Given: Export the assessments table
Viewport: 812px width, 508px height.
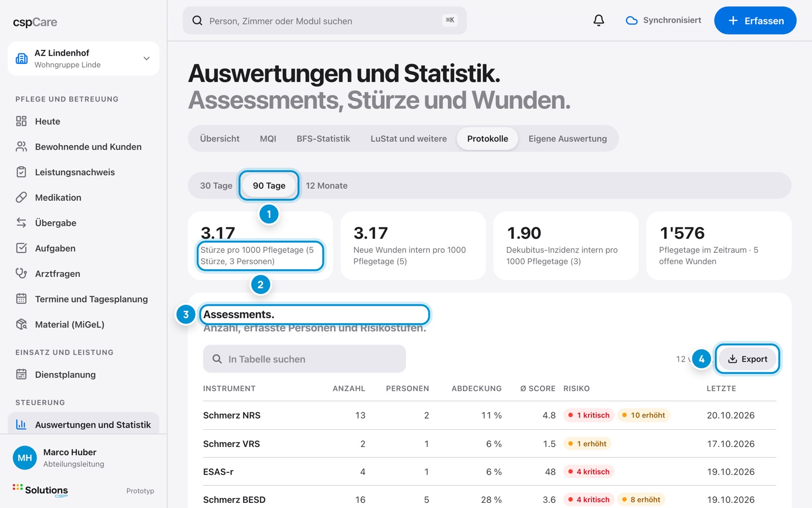Looking at the screenshot, I should pyautogui.click(x=748, y=359).
